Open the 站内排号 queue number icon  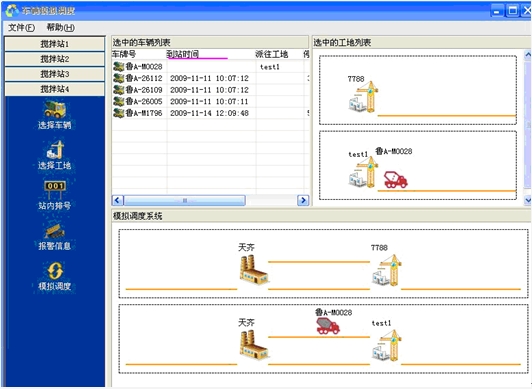(55, 195)
